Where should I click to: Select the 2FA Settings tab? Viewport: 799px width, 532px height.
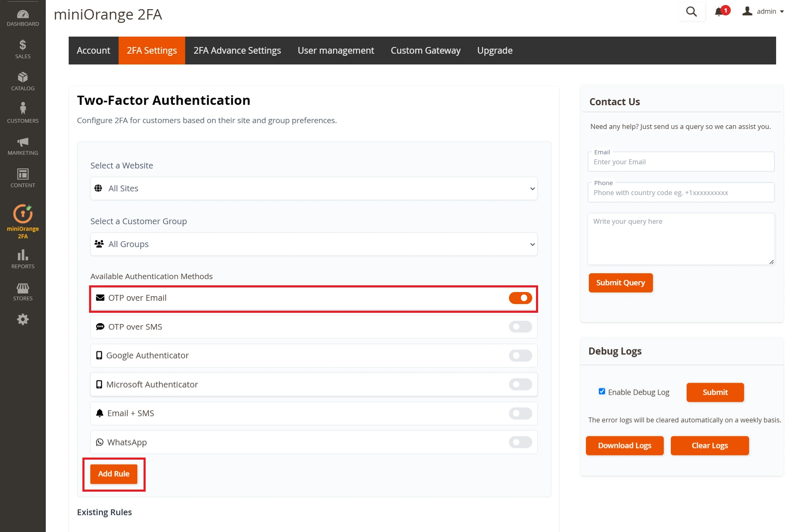click(152, 50)
